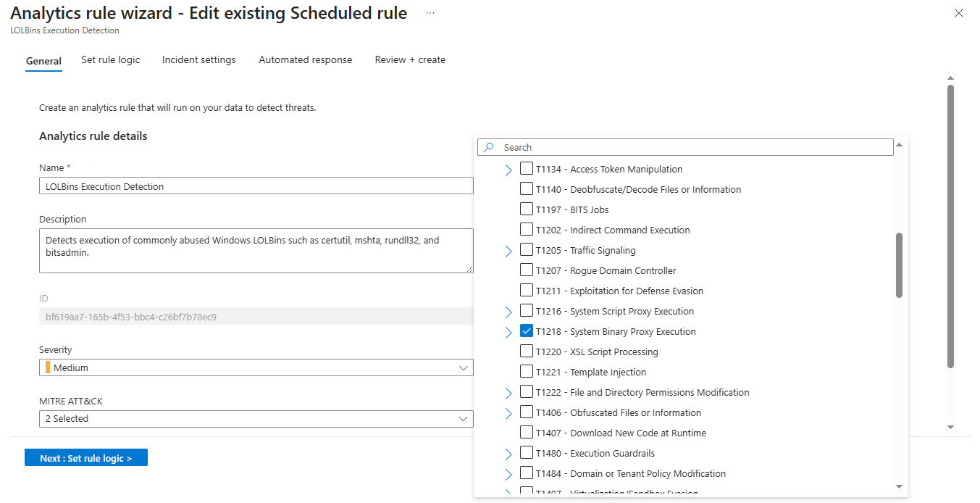Open the MITRE ATT&CK dropdown

[x=256, y=418]
